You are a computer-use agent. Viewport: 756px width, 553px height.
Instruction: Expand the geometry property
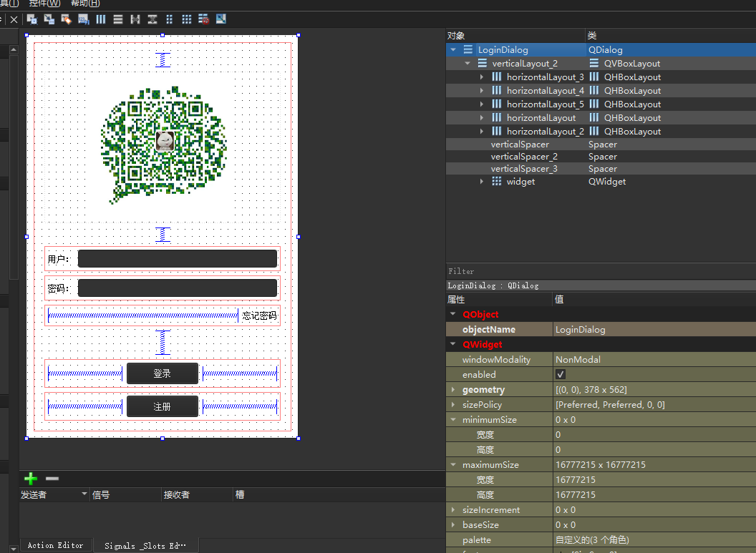click(x=452, y=389)
